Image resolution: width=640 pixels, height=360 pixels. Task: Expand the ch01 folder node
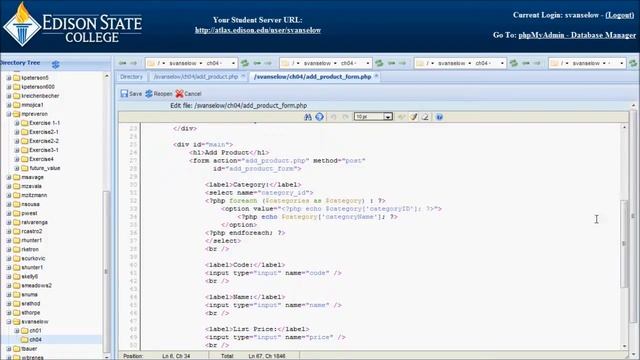tap(17, 331)
